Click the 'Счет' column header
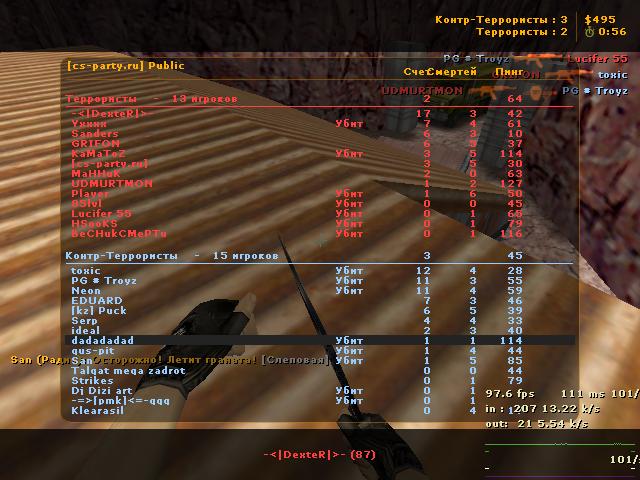Screen dimensions: 640x480 coord(416,72)
